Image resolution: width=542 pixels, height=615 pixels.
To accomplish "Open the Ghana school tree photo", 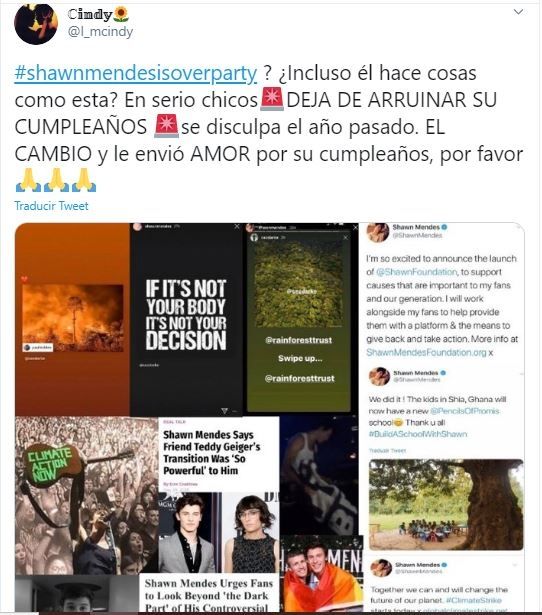I will pos(446,504).
